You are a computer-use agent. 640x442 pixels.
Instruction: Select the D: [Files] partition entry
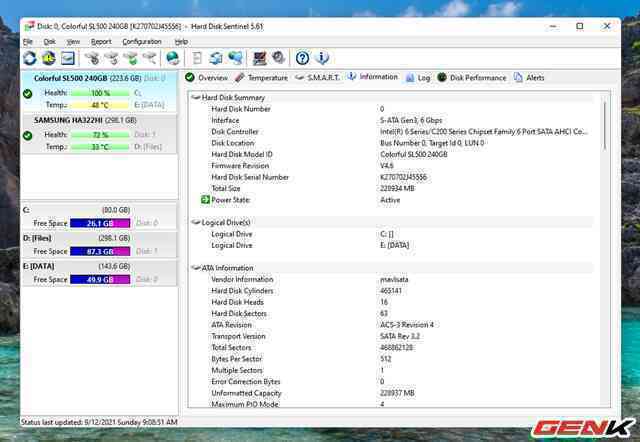click(x=100, y=244)
